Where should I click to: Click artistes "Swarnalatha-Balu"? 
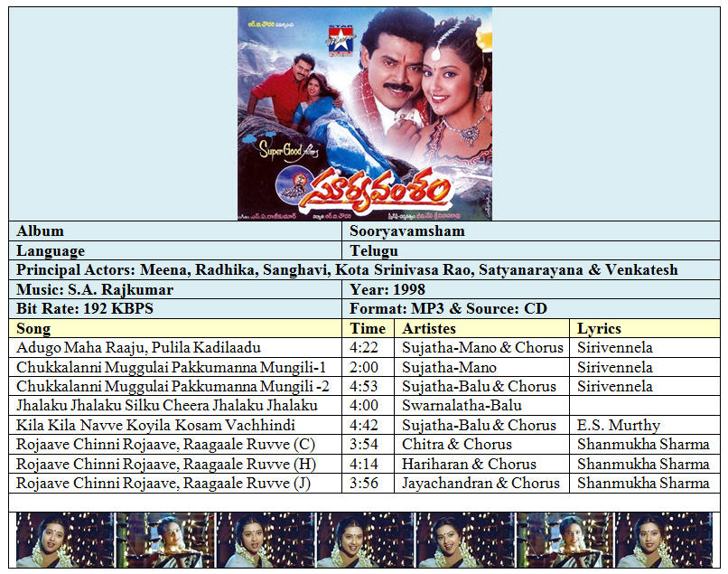pos(462,405)
